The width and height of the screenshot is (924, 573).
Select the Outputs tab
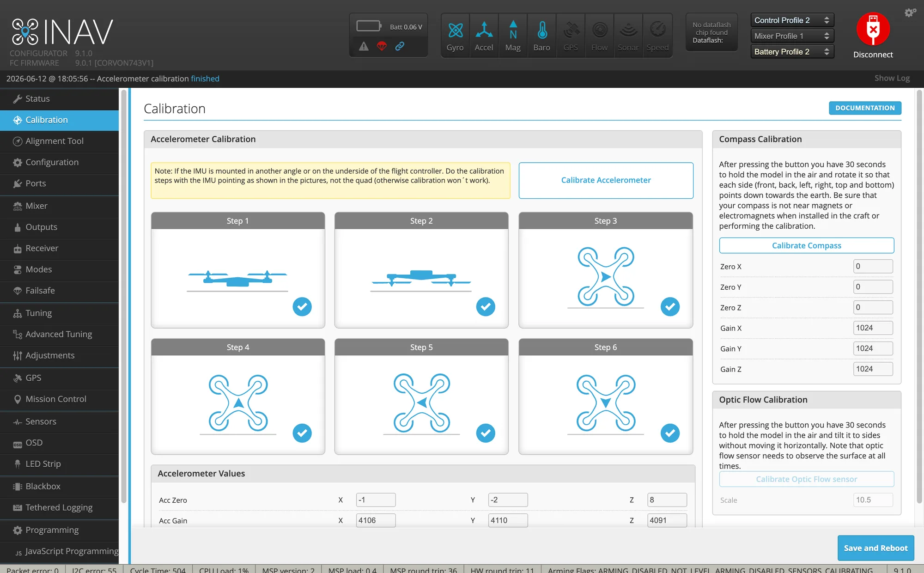click(59, 227)
